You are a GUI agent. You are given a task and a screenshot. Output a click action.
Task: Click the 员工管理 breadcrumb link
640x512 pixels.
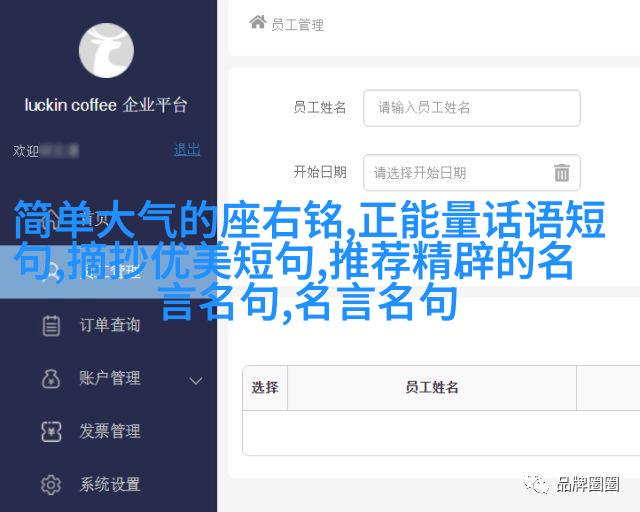pyautogui.click(x=298, y=25)
